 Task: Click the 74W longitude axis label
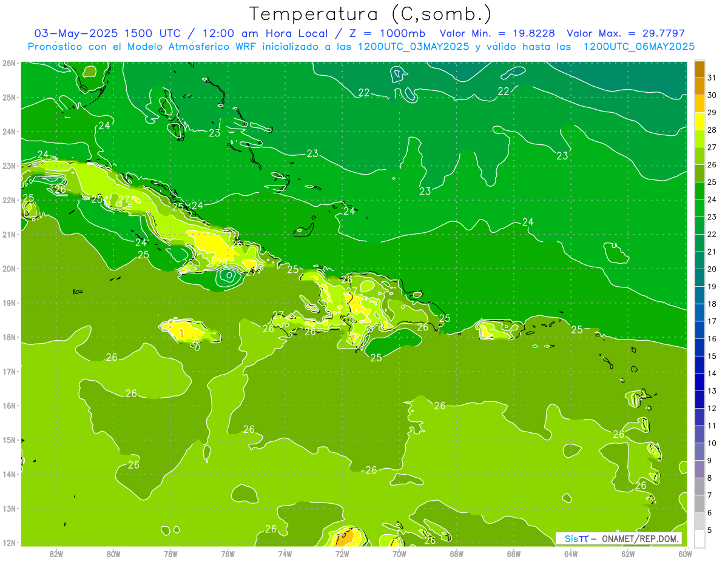pyautogui.click(x=285, y=554)
